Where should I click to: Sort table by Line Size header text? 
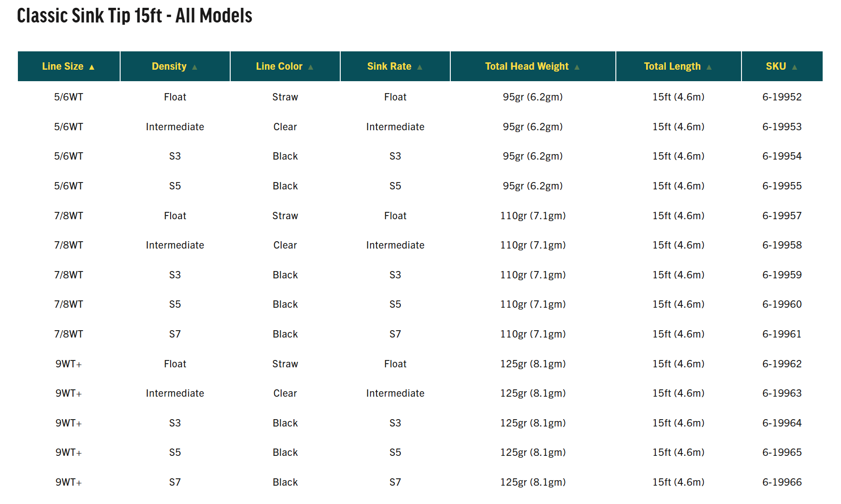[x=63, y=66]
